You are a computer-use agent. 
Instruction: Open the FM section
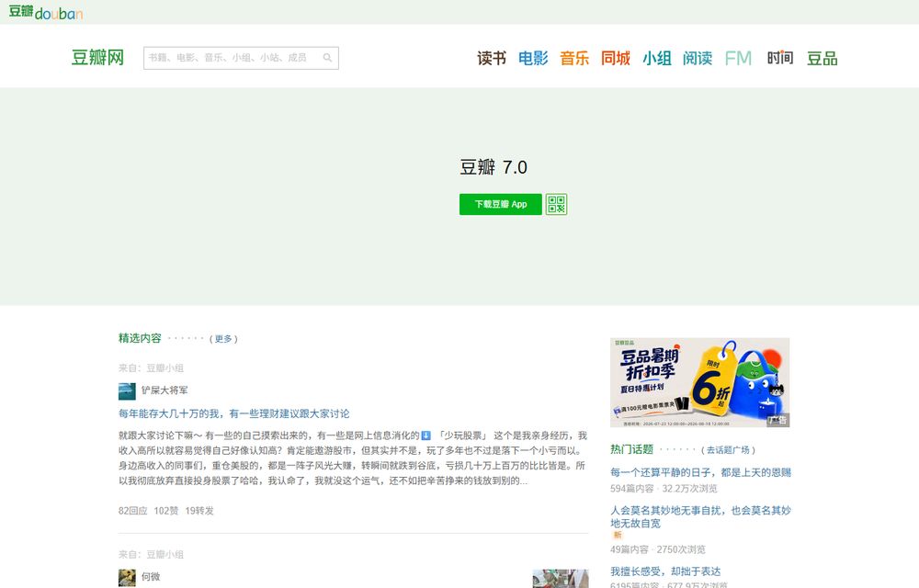[x=738, y=58]
